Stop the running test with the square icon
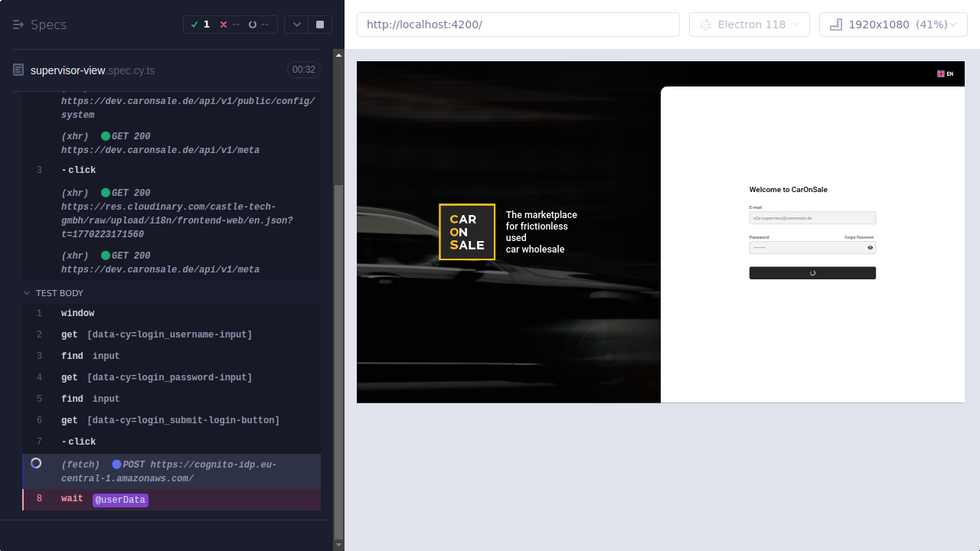The image size is (980, 551). pos(319,24)
